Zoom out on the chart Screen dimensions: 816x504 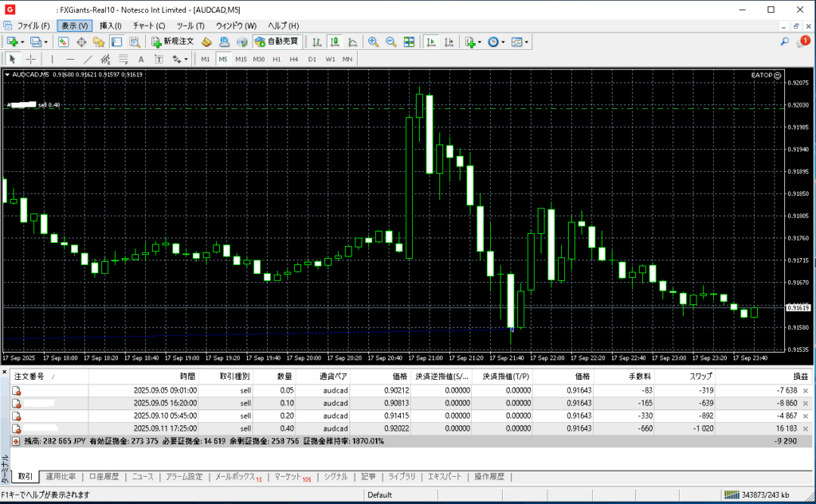(x=390, y=41)
